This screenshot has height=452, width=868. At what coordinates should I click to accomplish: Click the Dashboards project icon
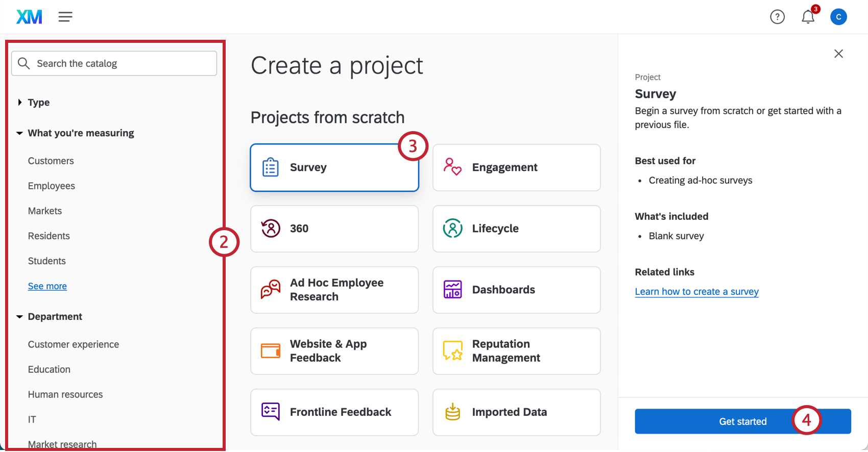452,290
